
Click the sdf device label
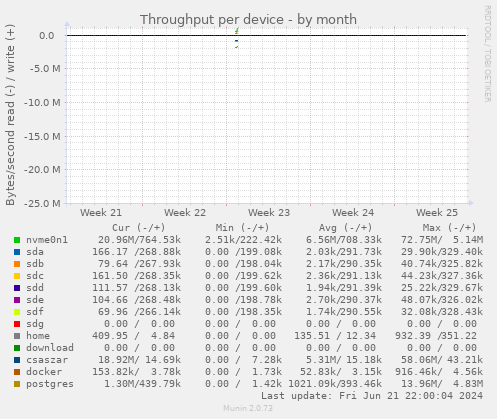(35, 312)
